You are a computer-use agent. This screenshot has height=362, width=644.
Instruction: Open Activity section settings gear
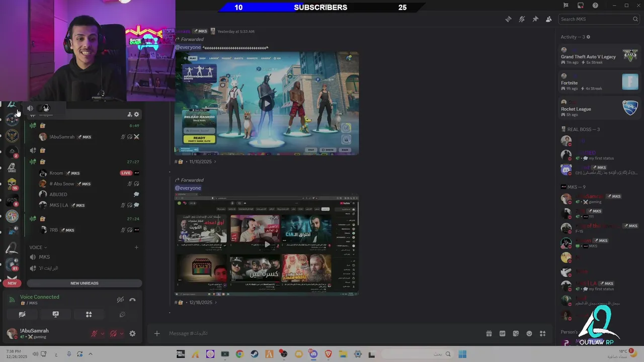coord(588,37)
